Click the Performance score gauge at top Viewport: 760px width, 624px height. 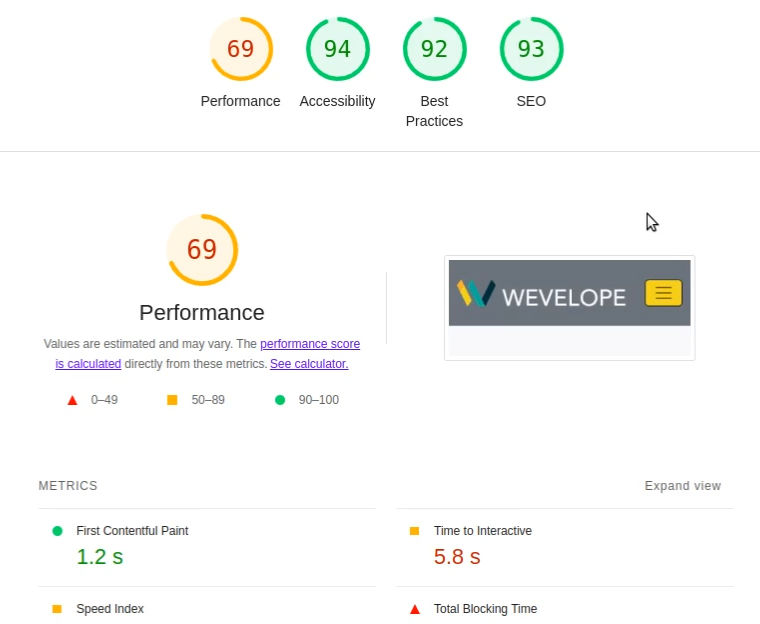(241, 49)
